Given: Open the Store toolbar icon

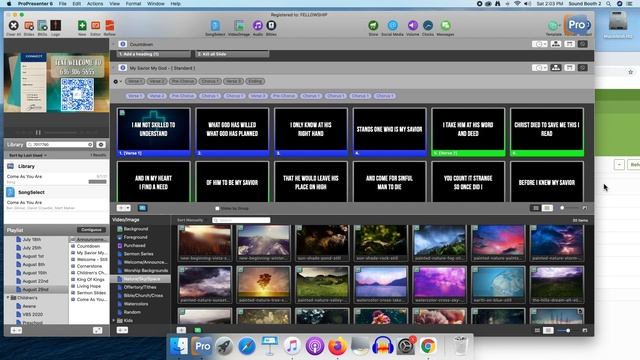Looking at the screenshot, I should pos(373,26).
